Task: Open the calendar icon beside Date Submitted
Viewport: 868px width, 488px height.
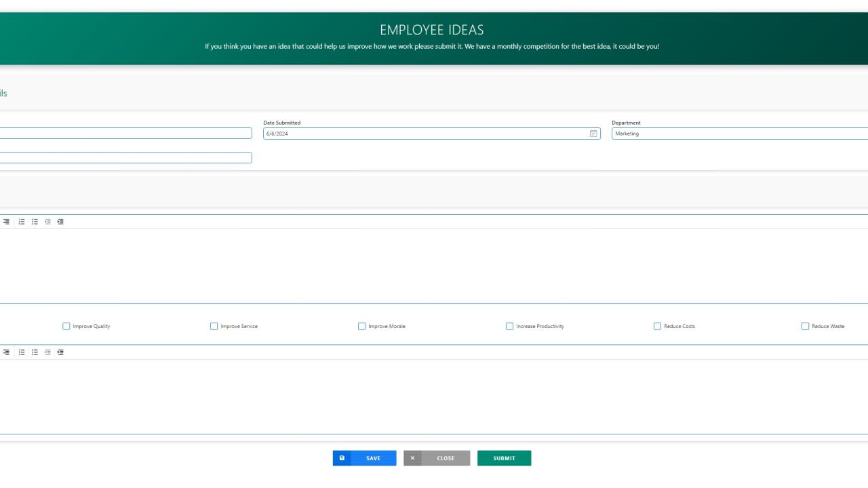Action: pyautogui.click(x=593, y=133)
